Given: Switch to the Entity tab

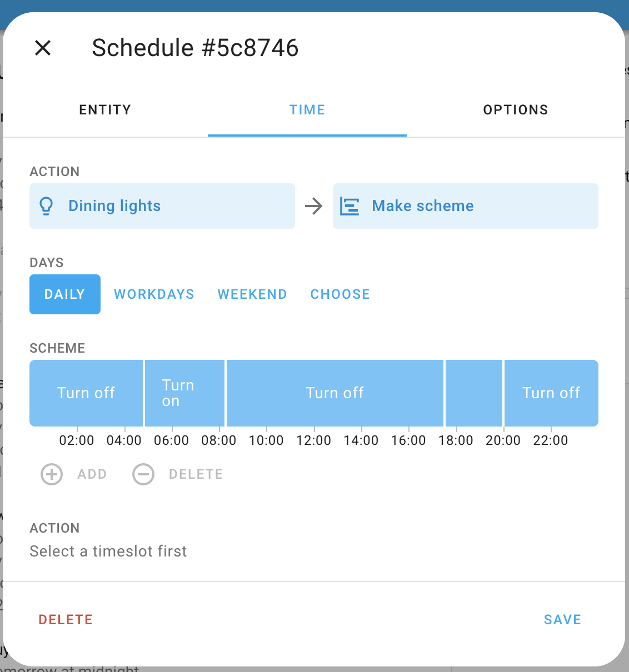Looking at the screenshot, I should [104, 109].
